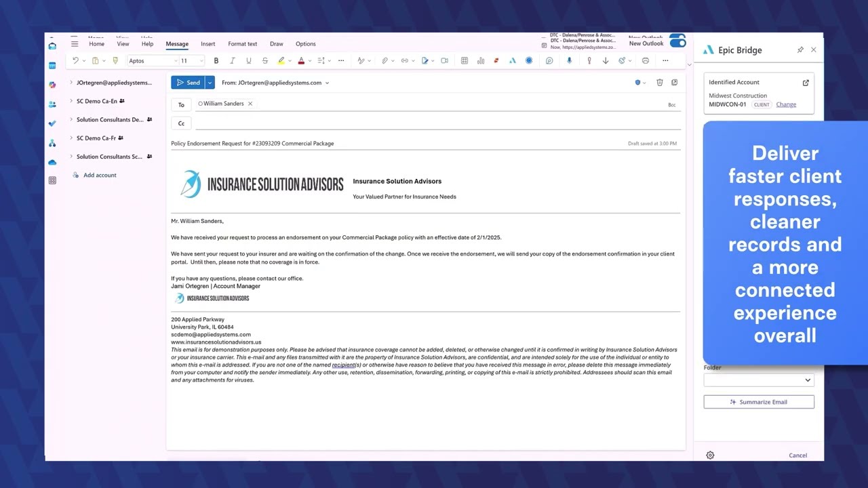
Task: Open the Send options dropdown arrow
Action: [x=210, y=83]
